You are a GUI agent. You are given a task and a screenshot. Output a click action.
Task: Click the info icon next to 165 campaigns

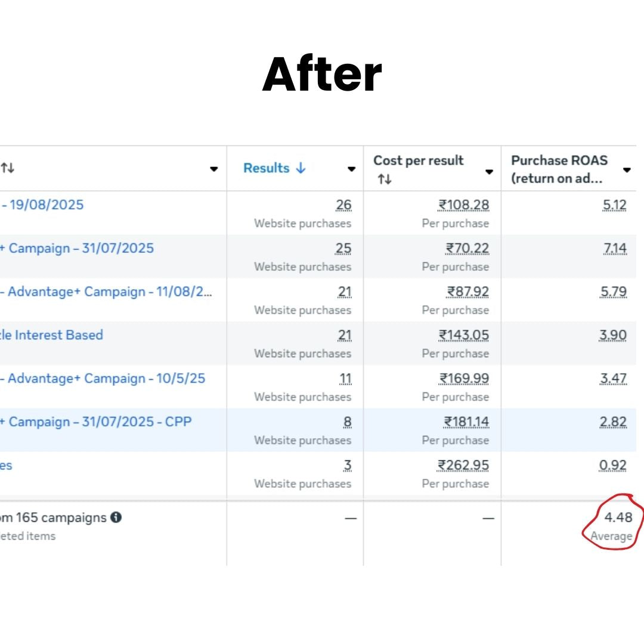tap(117, 518)
